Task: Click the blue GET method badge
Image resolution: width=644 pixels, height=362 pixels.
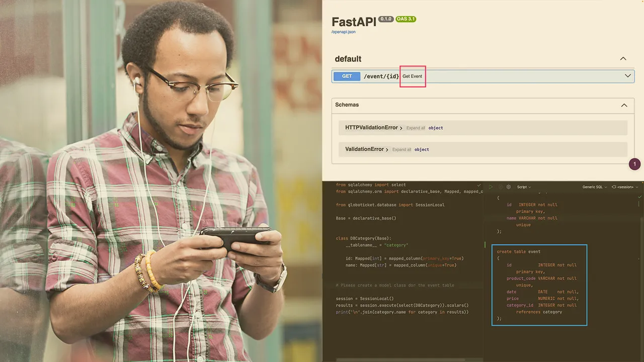Action: (347, 76)
